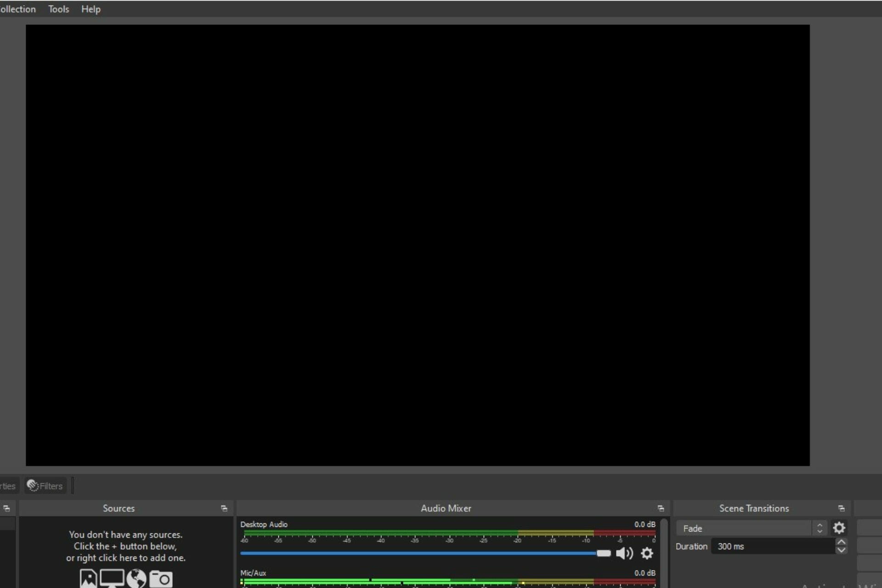Mute Desktop Audio with the speaker icon
This screenshot has height=588, width=882.
pyautogui.click(x=624, y=553)
